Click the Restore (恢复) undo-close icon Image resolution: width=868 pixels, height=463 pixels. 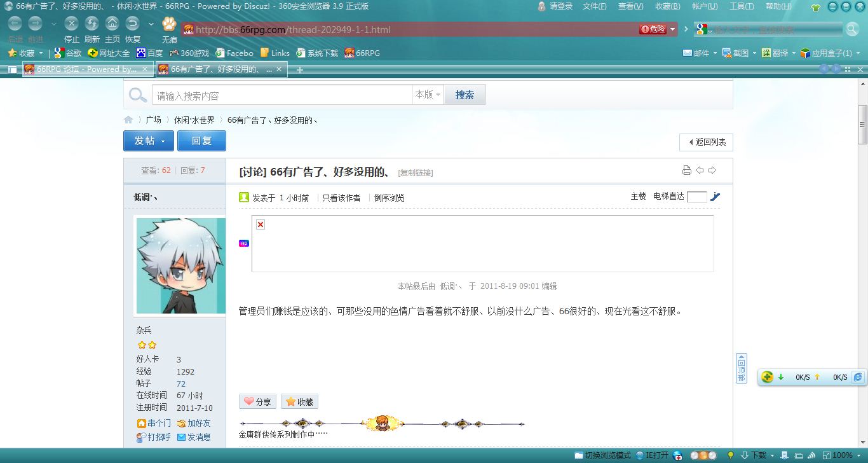pyautogui.click(x=133, y=24)
